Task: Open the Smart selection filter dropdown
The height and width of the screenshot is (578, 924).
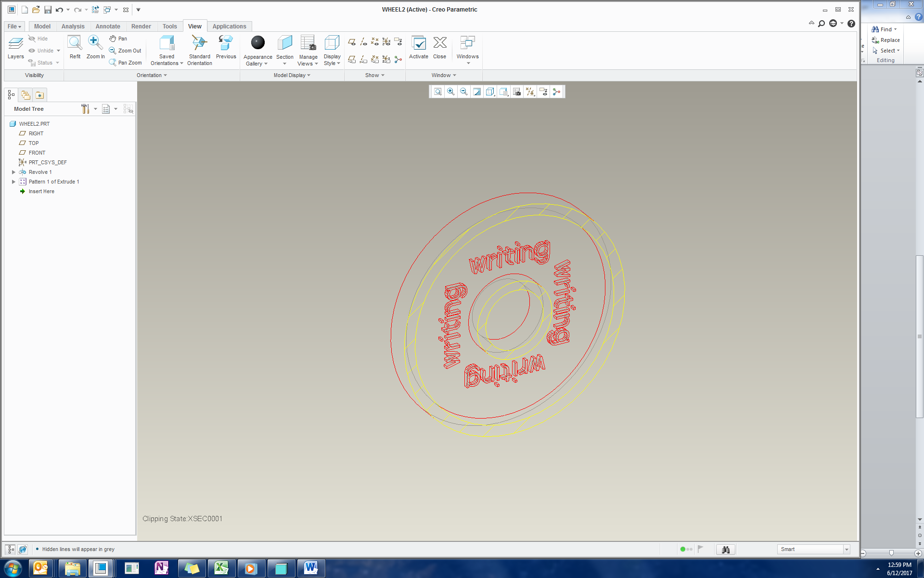Action: point(847,550)
